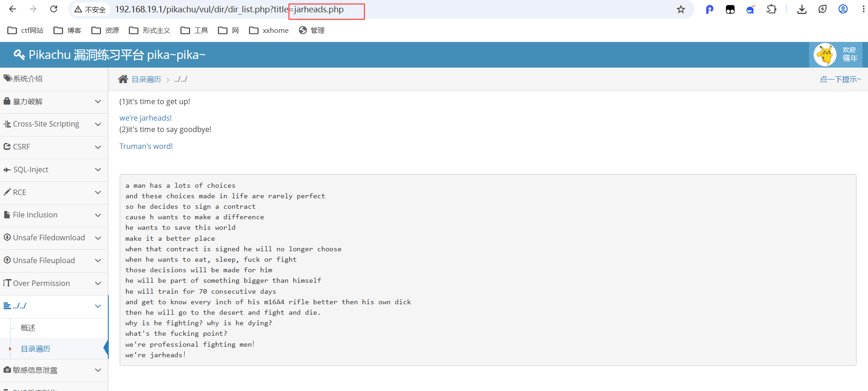Open the blue P browser extension
This screenshot has width=868, height=391.
(x=709, y=10)
